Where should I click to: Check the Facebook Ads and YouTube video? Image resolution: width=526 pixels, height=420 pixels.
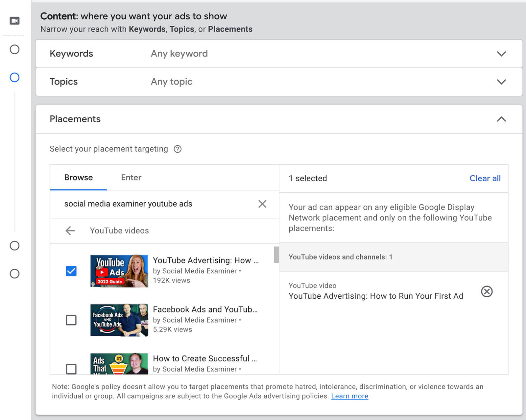click(x=71, y=320)
